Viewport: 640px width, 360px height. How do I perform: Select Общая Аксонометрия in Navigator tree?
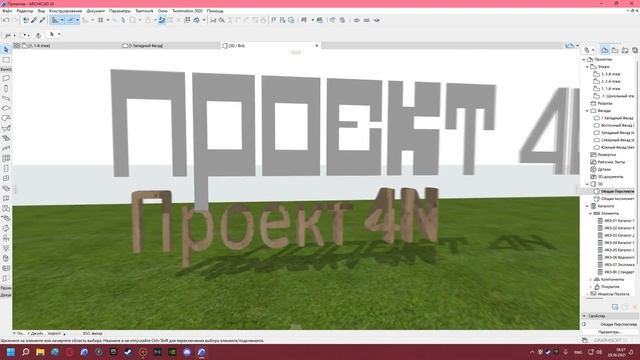click(618, 199)
